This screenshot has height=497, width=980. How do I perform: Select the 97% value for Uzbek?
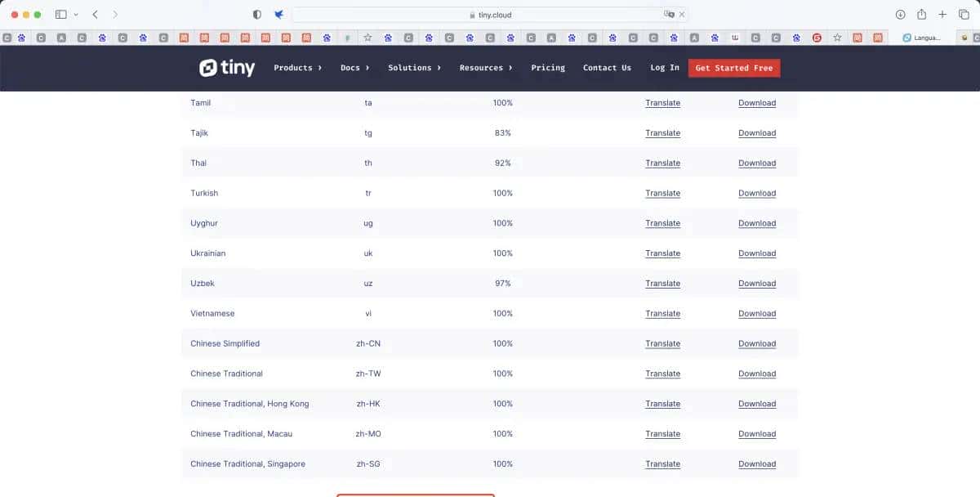click(x=503, y=284)
